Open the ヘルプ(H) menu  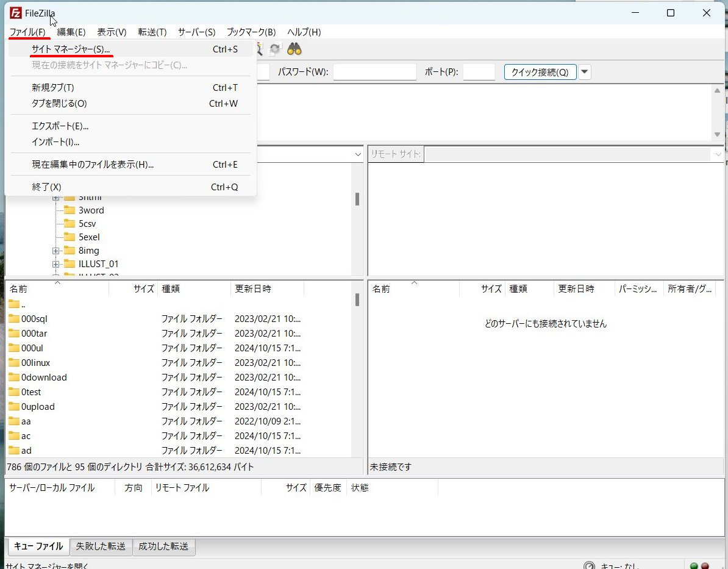[x=304, y=32]
